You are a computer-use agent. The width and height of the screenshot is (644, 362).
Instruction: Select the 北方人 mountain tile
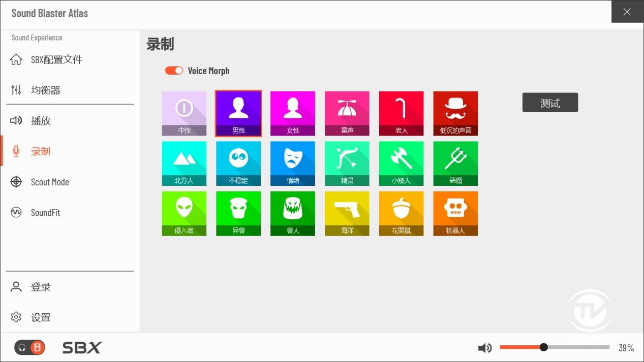coord(184,163)
